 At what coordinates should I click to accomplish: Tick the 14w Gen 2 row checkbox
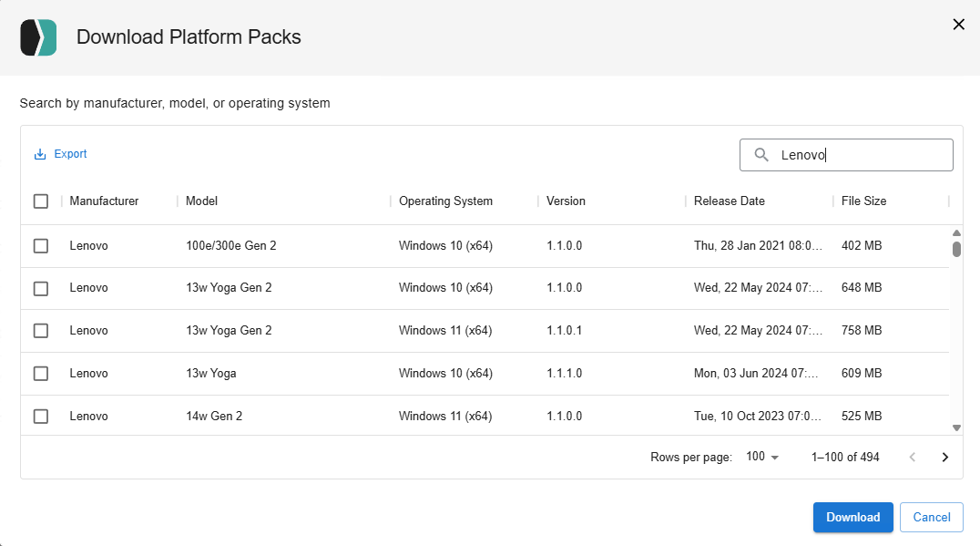click(41, 417)
